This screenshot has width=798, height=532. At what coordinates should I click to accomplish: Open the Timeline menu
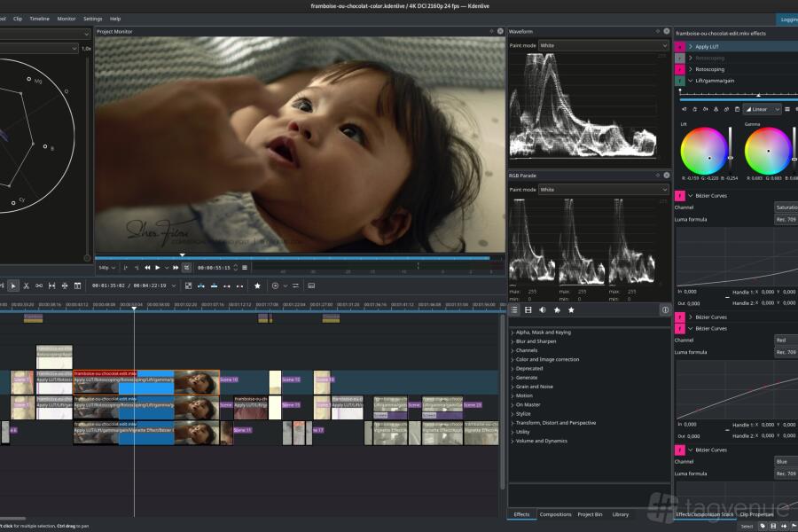(x=40, y=19)
